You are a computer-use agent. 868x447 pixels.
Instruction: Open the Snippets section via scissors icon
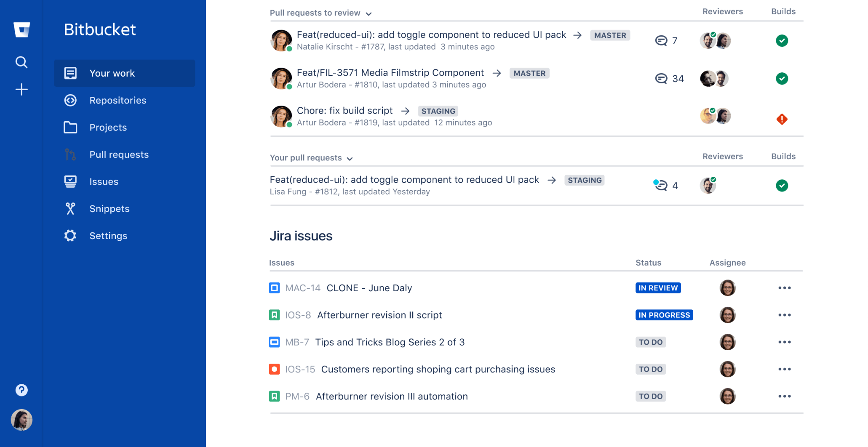click(70, 208)
